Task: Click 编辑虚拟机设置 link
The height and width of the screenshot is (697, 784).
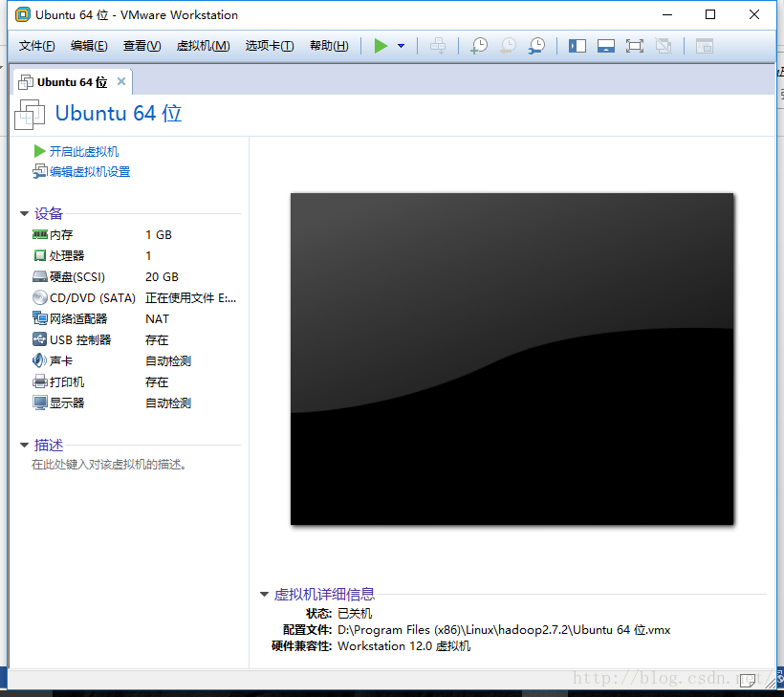Action: tap(90, 172)
